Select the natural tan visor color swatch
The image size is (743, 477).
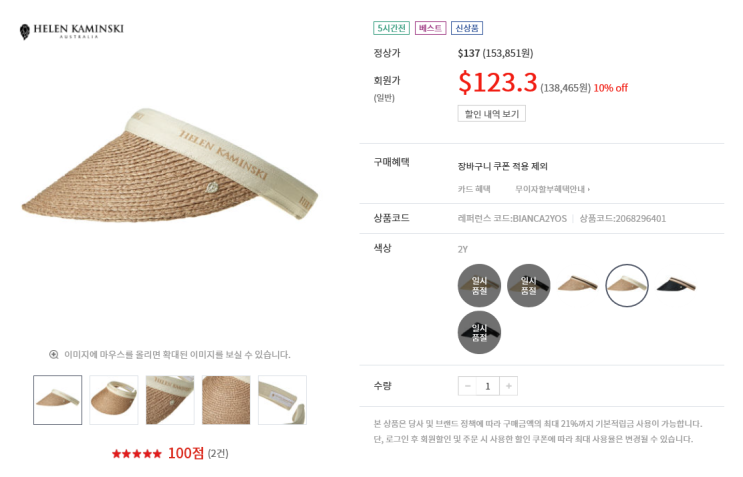pos(577,285)
